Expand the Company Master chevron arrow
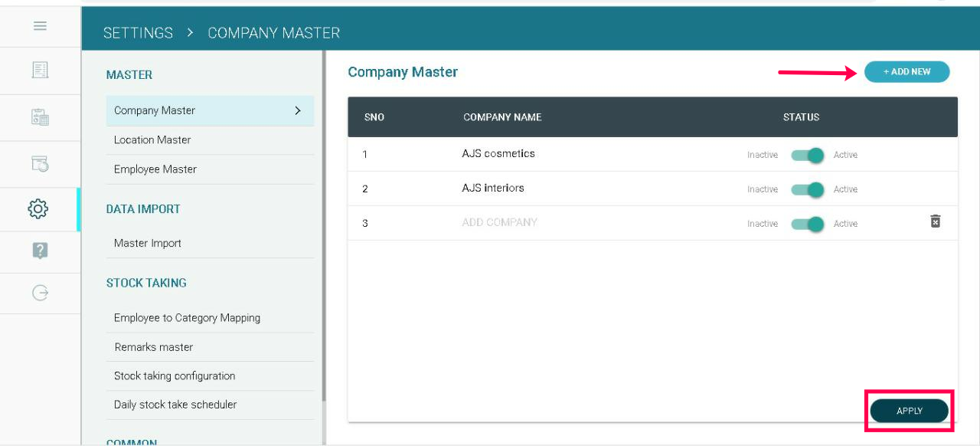The width and height of the screenshot is (980, 446). 298,110
